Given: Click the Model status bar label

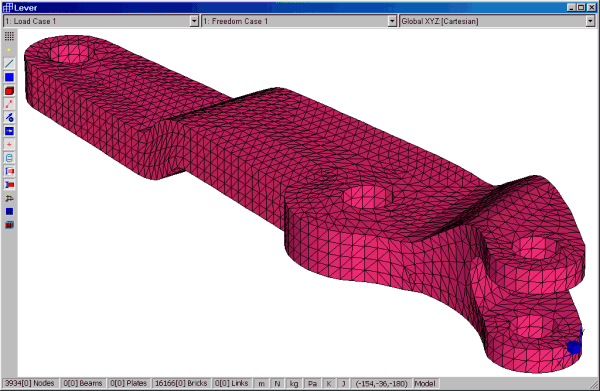Looking at the screenshot, I should click(x=425, y=383).
